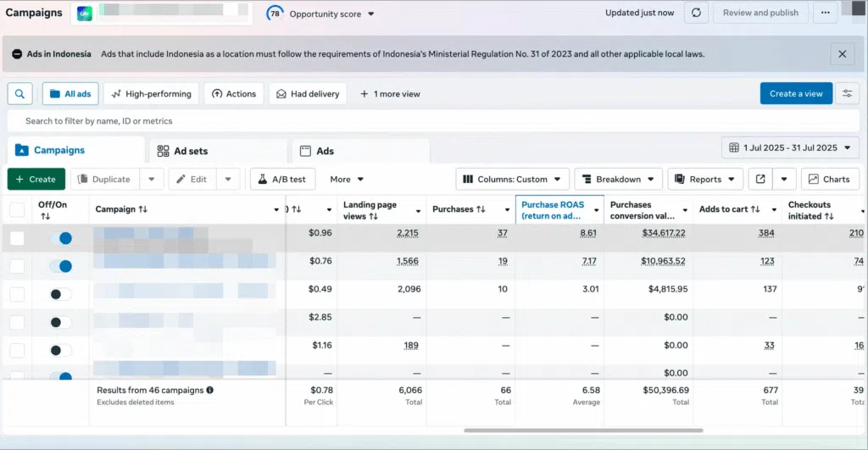Close the Ads in Indonesia banner
868x450 pixels.
pos(842,54)
